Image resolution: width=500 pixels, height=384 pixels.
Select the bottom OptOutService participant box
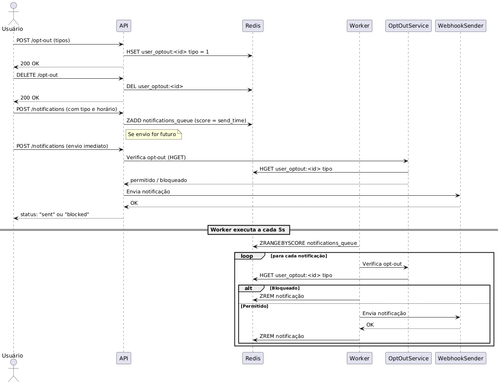coord(408,358)
